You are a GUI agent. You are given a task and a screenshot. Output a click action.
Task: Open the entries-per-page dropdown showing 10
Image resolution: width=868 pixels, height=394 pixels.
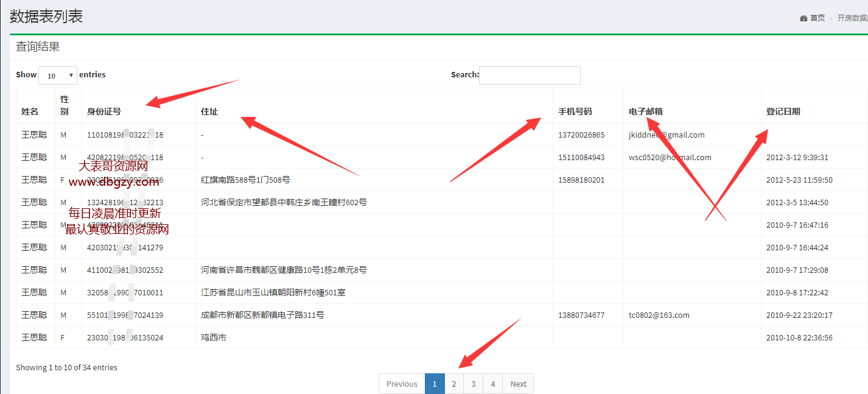pos(58,75)
